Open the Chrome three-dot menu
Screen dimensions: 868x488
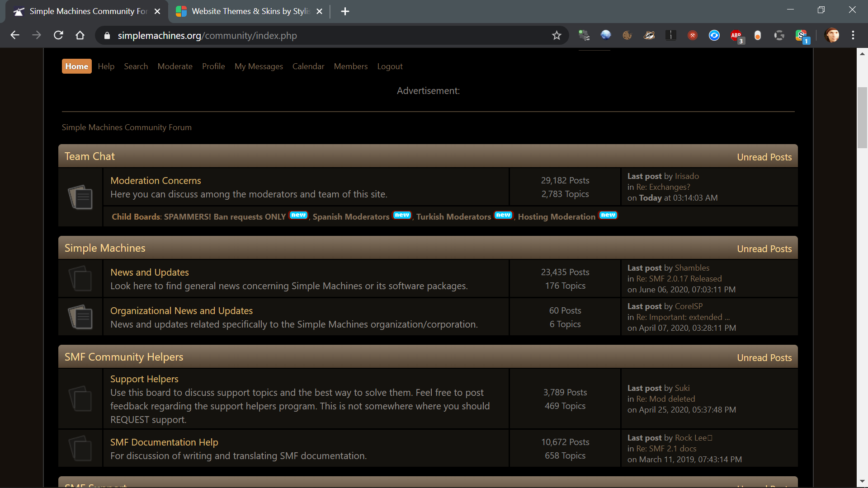(853, 35)
